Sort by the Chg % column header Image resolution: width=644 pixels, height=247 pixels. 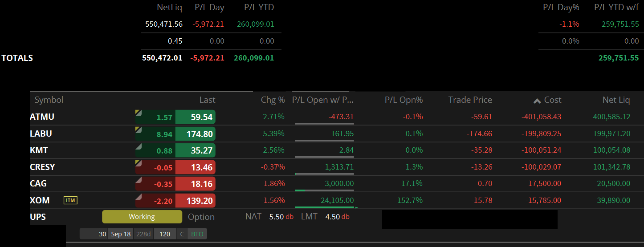click(x=273, y=100)
